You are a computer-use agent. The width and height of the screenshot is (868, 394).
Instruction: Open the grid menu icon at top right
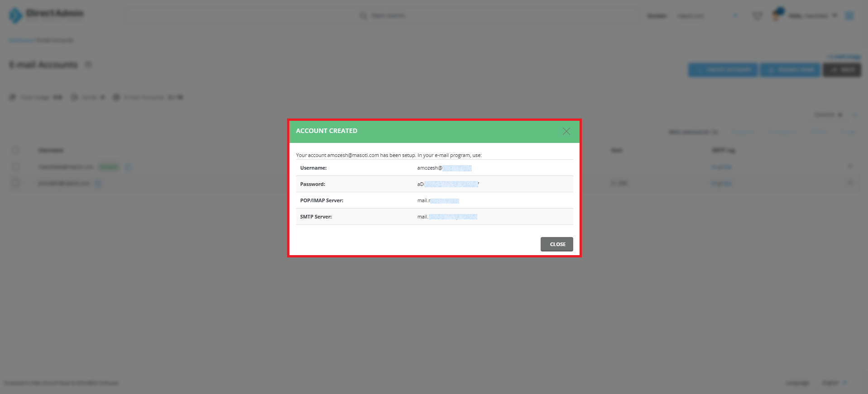coord(849,16)
